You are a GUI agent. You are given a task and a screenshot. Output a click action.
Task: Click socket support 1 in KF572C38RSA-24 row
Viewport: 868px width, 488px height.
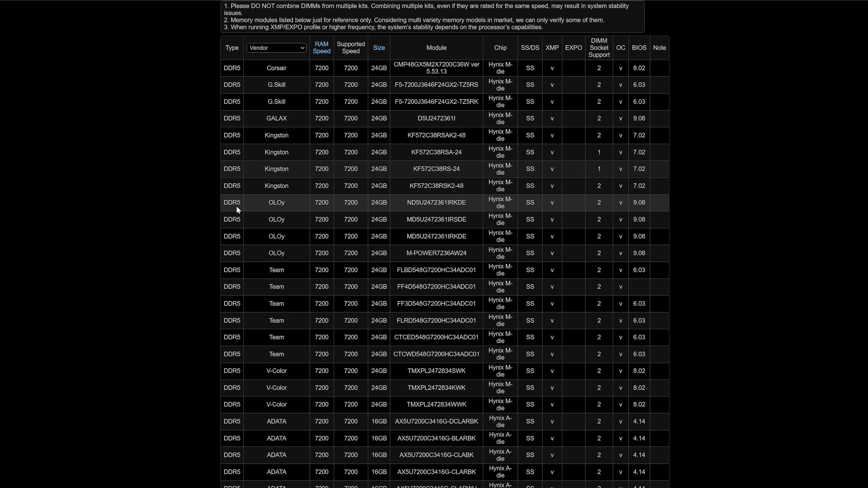599,152
